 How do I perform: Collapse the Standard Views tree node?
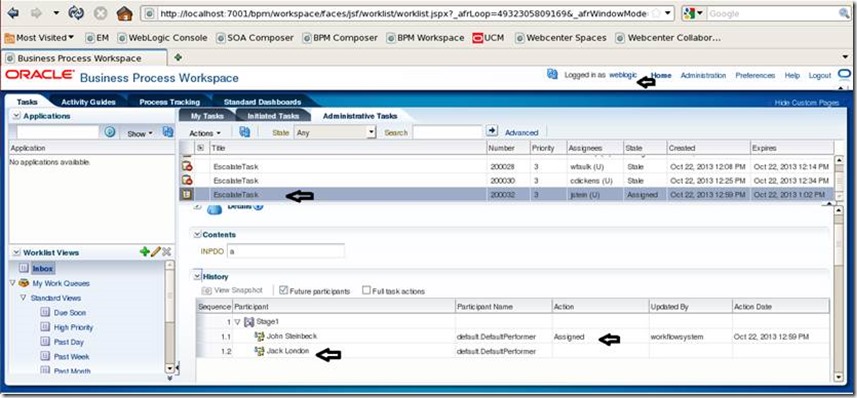pos(23,298)
